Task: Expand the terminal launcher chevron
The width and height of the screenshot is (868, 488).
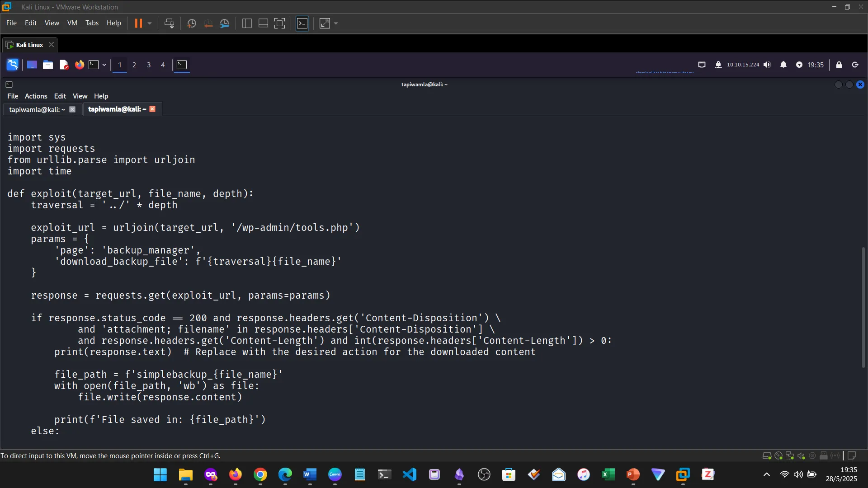Action: click(104, 65)
